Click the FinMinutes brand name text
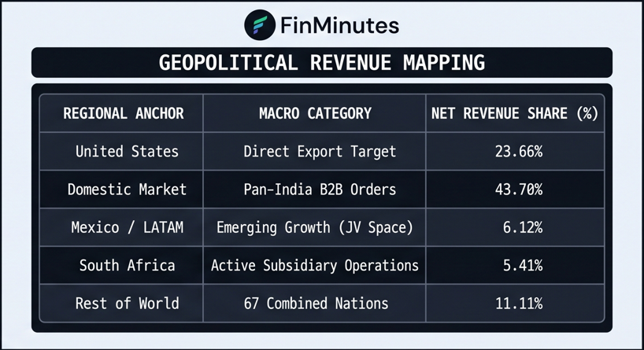644x350 pixels. (x=339, y=25)
